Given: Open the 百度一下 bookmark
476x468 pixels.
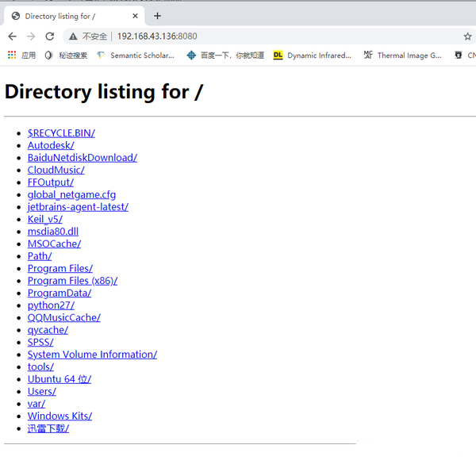Looking at the screenshot, I should (225, 56).
